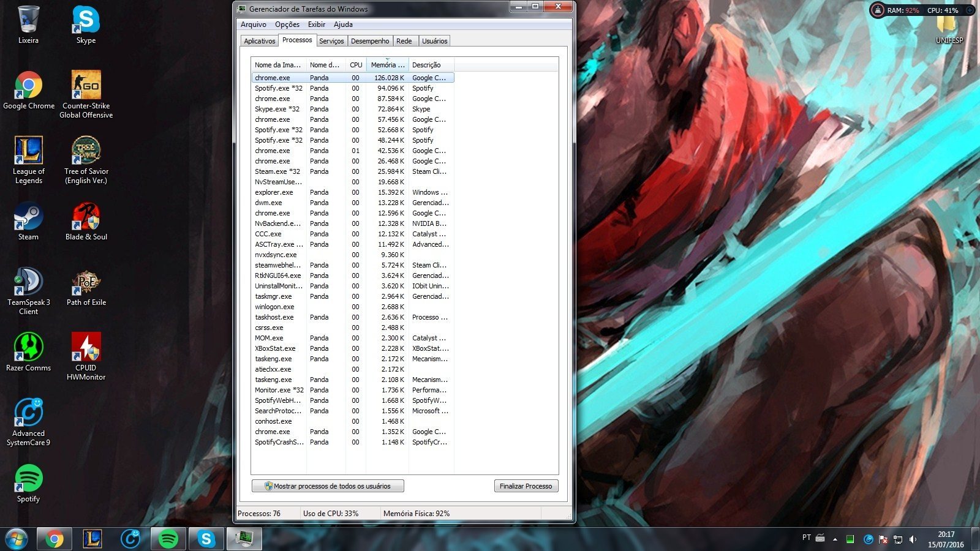The width and height of the screenshot is (980, 551).
Task: Switch to Spotify in the taskbar
Action: tap(168, 539)
